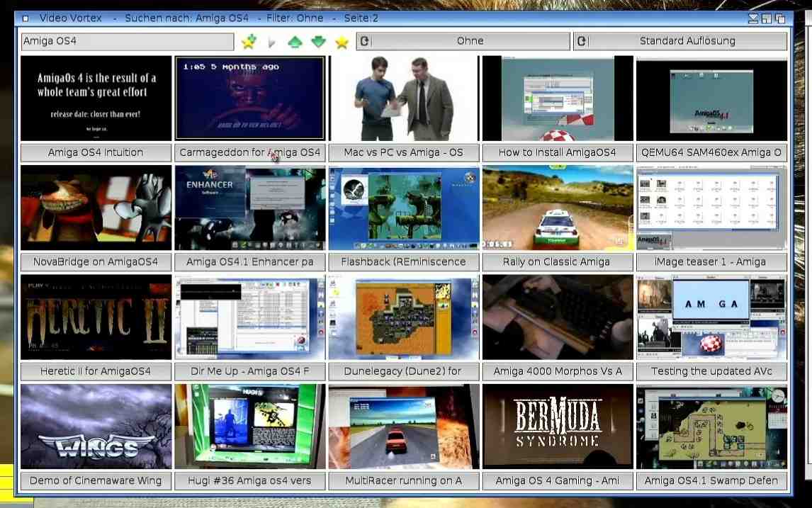Image resolution: width=812 pixels, height=508 pixels.
Task: Click the add-favorite star with plus icon
Action: pyautogui.click(x=248, y=42)
